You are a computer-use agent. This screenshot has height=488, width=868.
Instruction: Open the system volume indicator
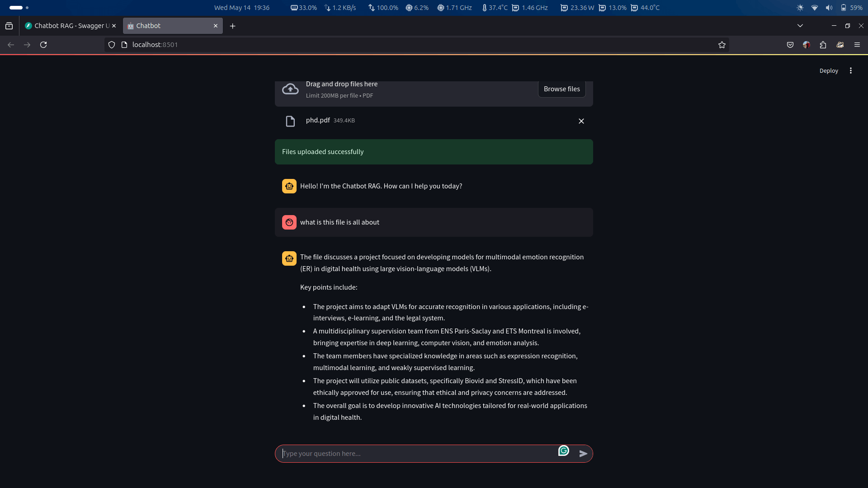click(829, 8)
